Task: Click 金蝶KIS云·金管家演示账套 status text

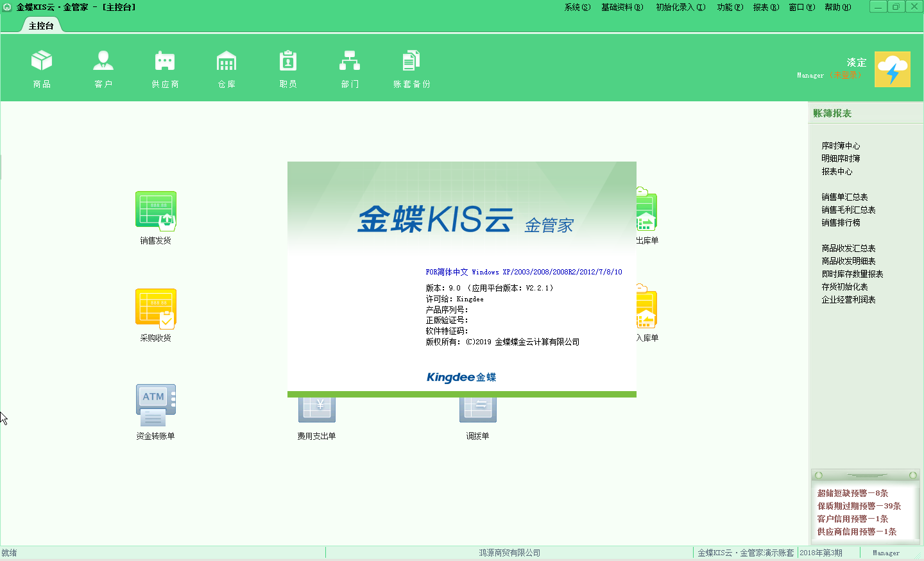Action: [x=746, y=553]
